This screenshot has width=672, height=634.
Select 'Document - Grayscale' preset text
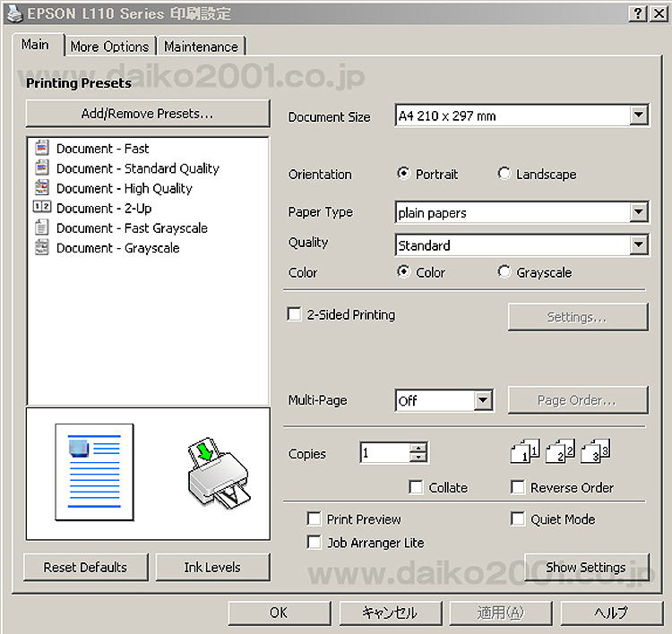pyautogui.click(x=118, y=248)
